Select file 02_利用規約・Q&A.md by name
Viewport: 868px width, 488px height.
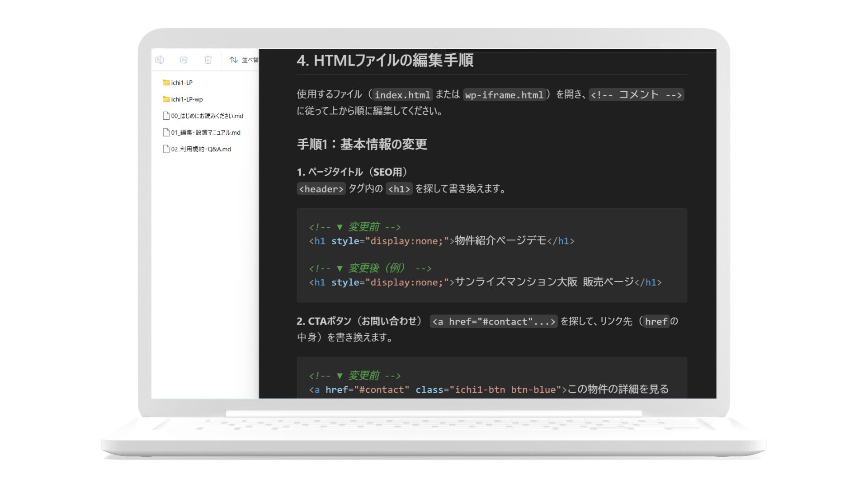(x=201, y=149)
